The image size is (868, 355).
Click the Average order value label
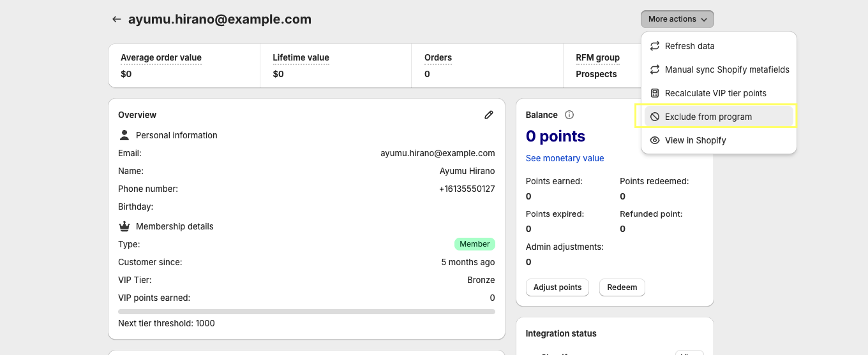[x=161, y=57]
